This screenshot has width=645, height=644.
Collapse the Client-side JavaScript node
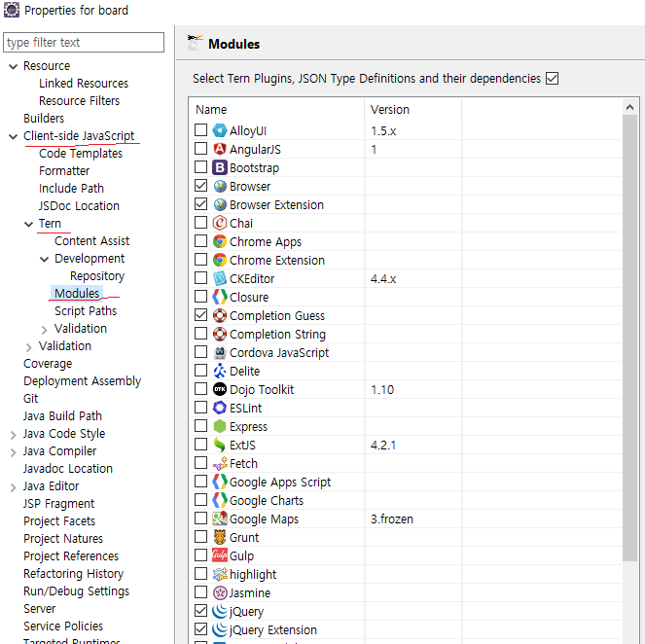tap(14, 136)
